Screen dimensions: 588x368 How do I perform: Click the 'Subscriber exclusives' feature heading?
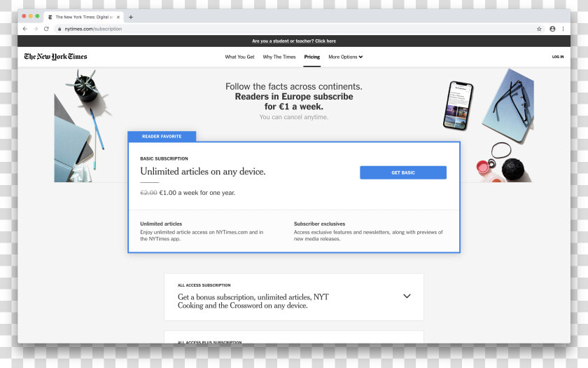click(319, 224)
